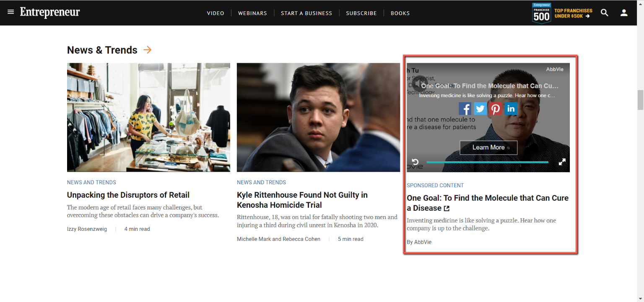Open the SUBSCRIBE nav item
Image resolution: width=644 pixels, height=302 pixels.
click(x=361, y=13)
